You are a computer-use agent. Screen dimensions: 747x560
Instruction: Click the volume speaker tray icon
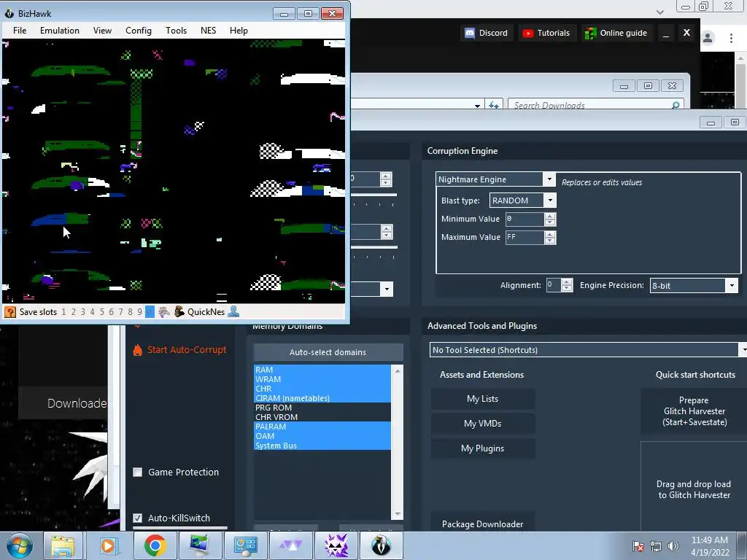click(673, 546)
